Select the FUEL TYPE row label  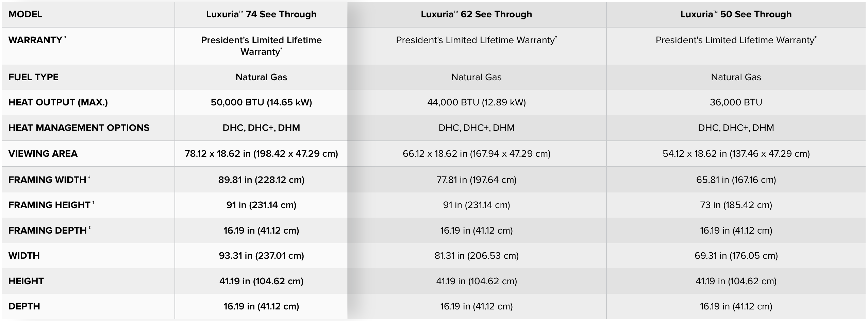pos(33,77)
